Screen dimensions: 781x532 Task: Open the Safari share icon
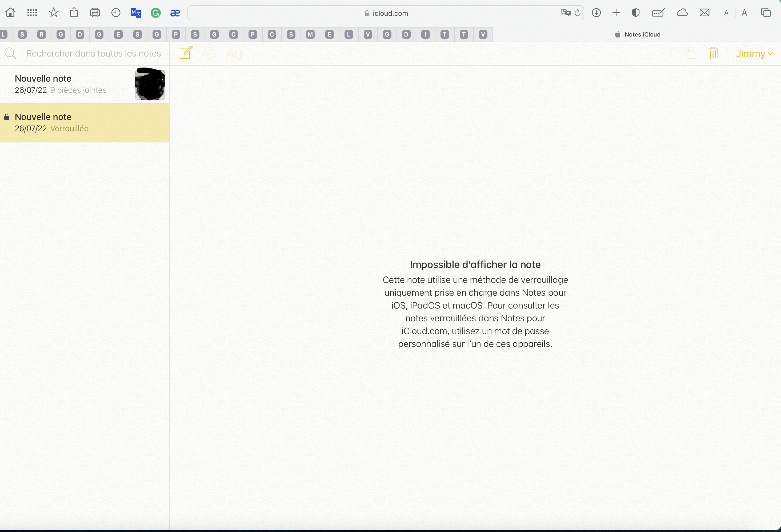tap(74, 13)
